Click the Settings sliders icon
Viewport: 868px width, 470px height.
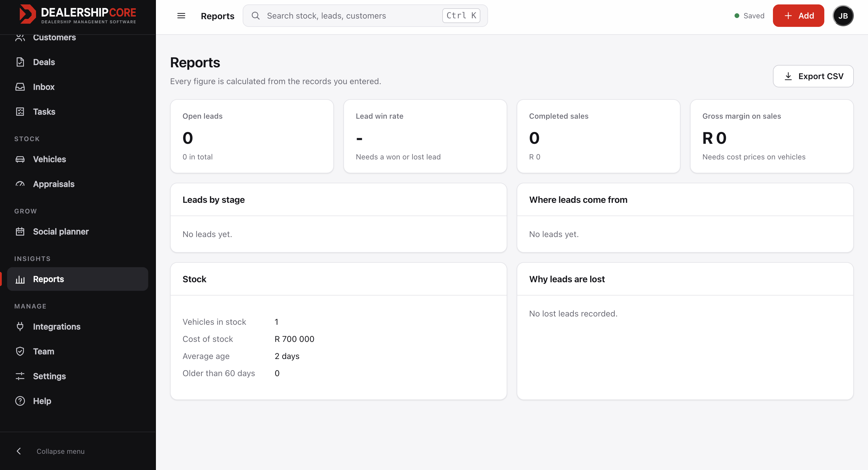click(x=20, y=376)
